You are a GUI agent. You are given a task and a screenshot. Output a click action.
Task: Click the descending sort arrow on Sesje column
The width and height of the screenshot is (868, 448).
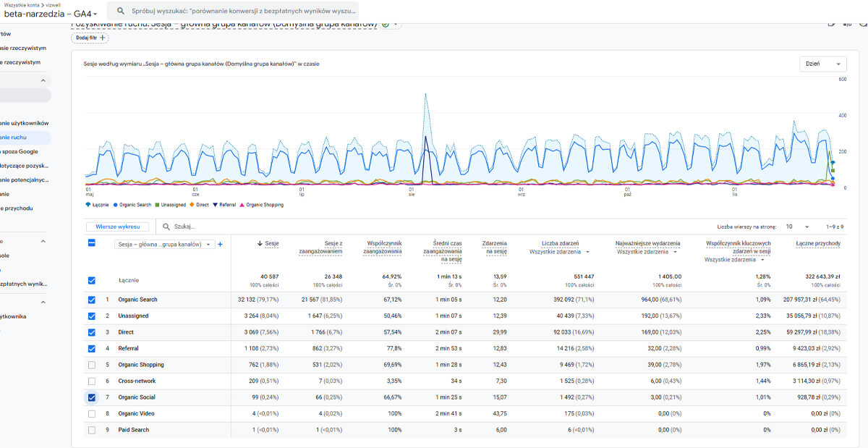click(x=260, y=243)
